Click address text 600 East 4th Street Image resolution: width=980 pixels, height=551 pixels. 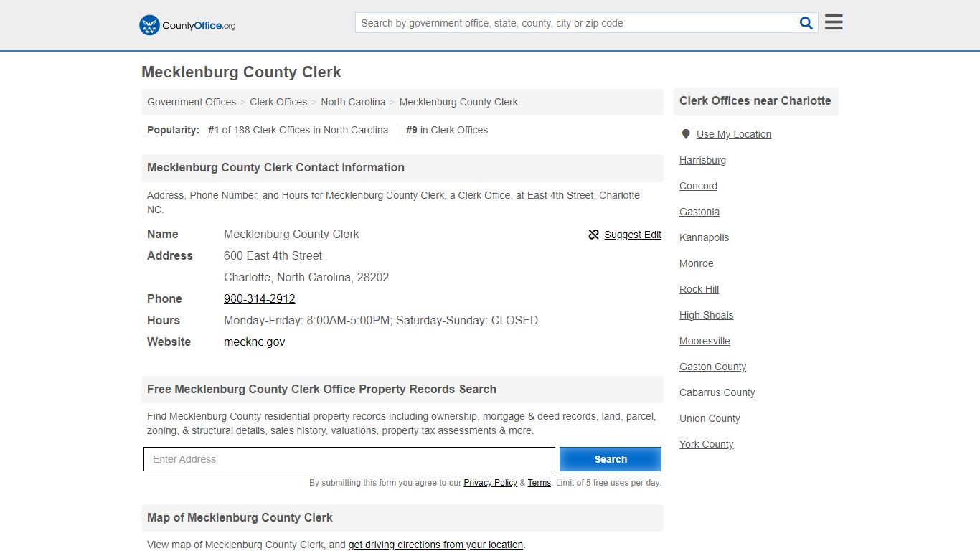point(273,255)
